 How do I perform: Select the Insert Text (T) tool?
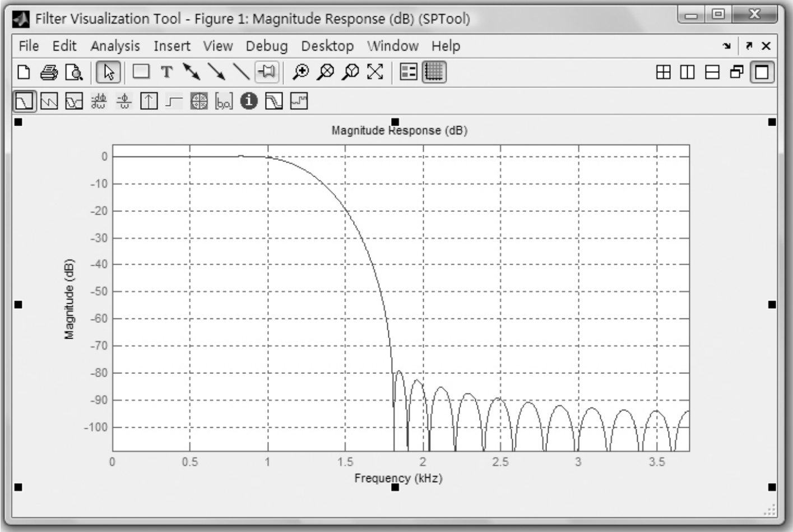[x=166, y=72]
